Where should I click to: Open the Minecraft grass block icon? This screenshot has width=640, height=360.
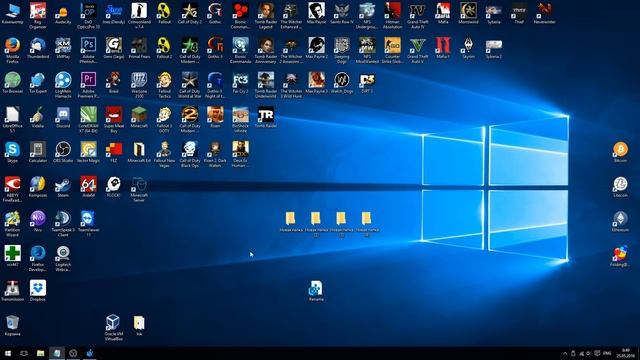pos(139,115)
